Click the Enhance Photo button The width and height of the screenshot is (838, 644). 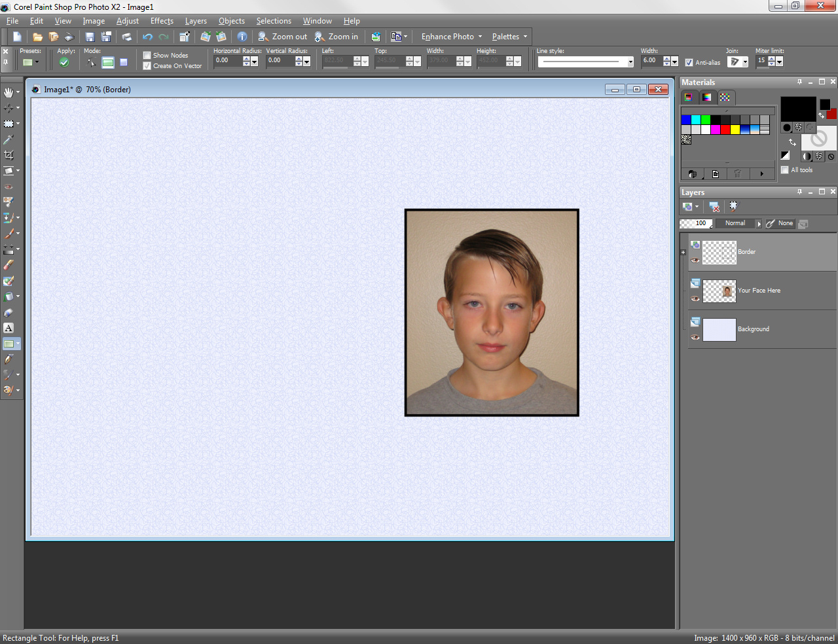click(x=451, y=37)
